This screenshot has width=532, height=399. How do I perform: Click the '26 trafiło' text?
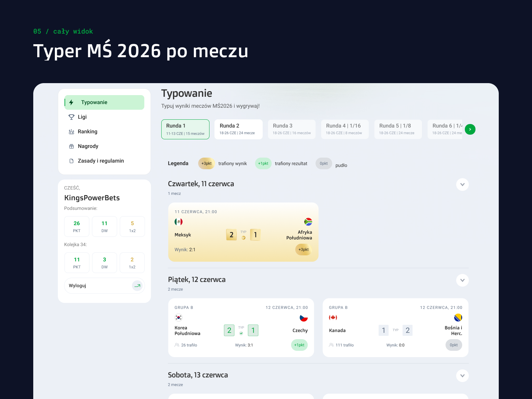[x=189, y=345]
